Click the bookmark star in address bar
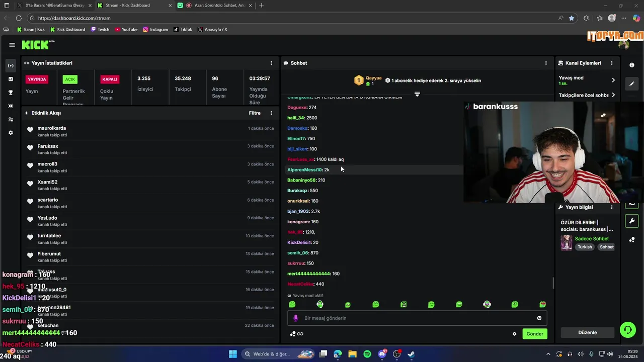The width and height of the screenshot is (644, 362). [572, 18]
